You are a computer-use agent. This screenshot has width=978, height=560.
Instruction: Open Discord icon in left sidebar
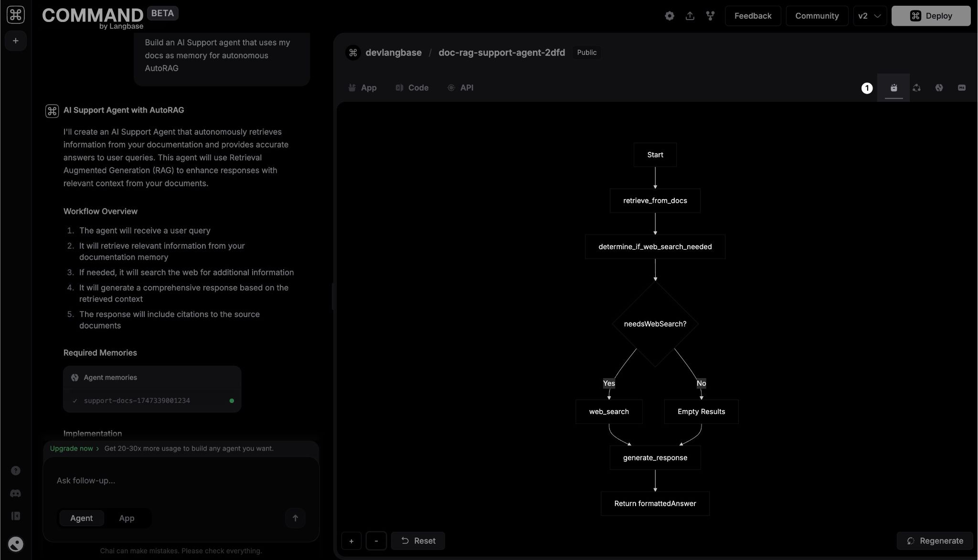(16, 494)
